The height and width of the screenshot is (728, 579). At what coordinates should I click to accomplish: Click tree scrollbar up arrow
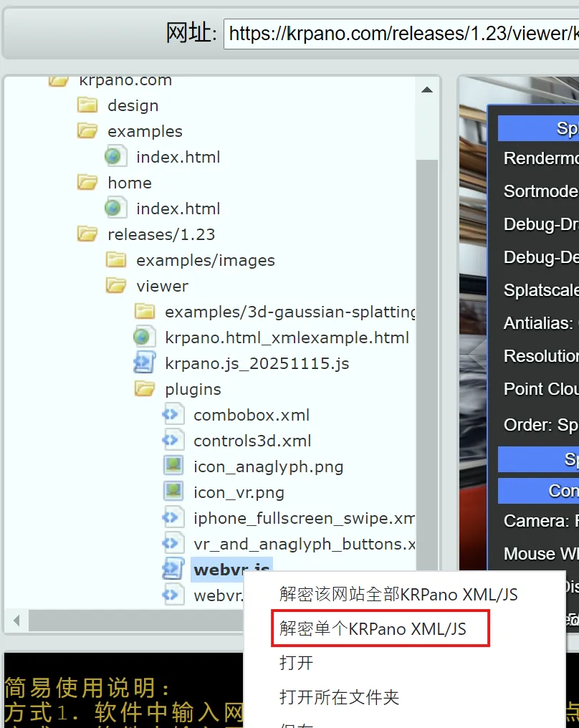pos(427,90)
